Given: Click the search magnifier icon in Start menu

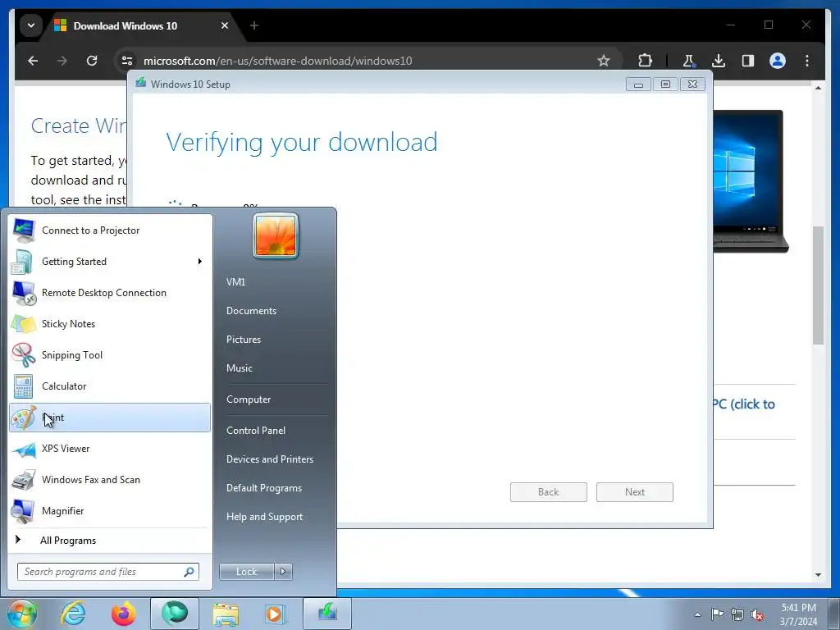Looking at the screenshot, I should click(189, 572).
